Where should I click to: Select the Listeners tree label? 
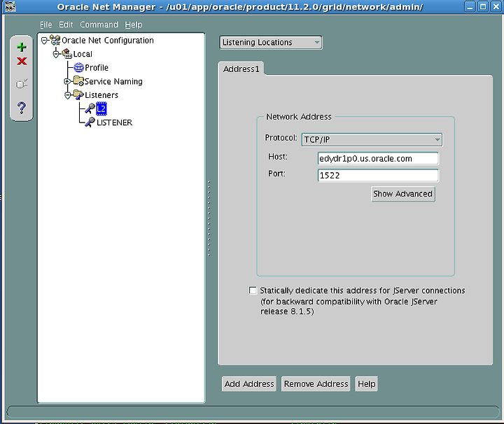[x=101, y=95]
